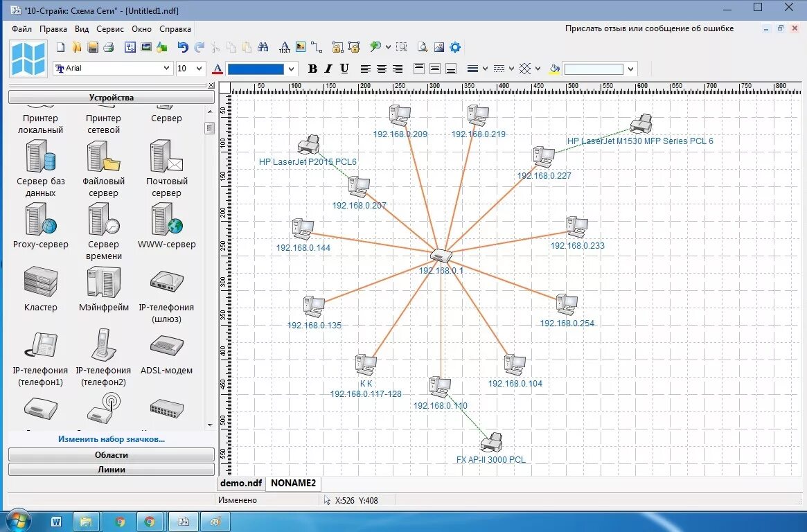Align text to the right

pos(398,69)
